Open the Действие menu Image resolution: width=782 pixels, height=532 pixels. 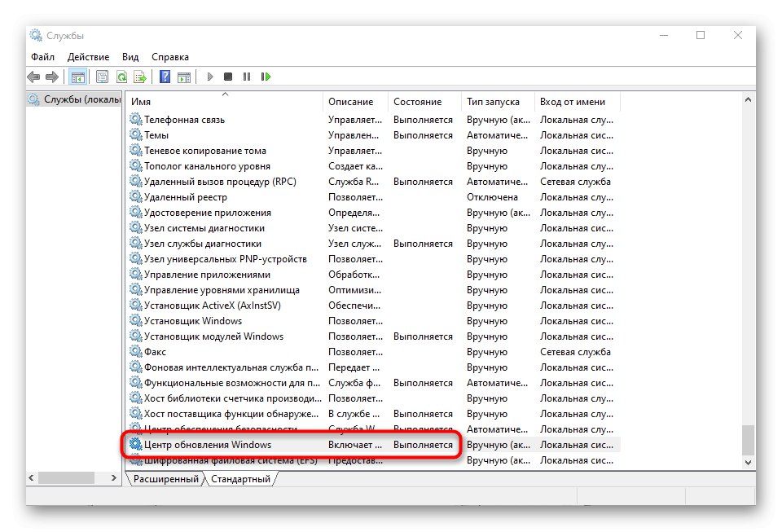click(88, 56)
